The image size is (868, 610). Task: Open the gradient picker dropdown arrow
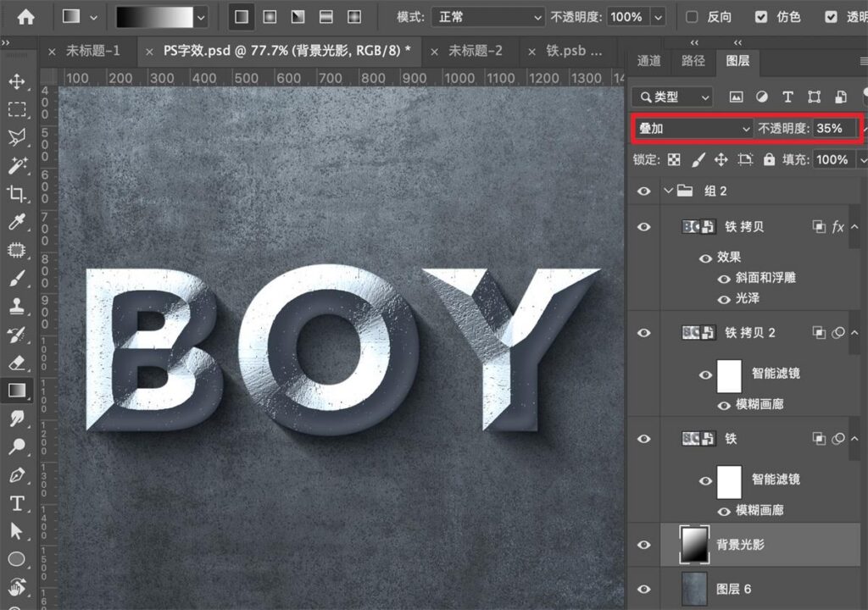(x=201, y=17)
